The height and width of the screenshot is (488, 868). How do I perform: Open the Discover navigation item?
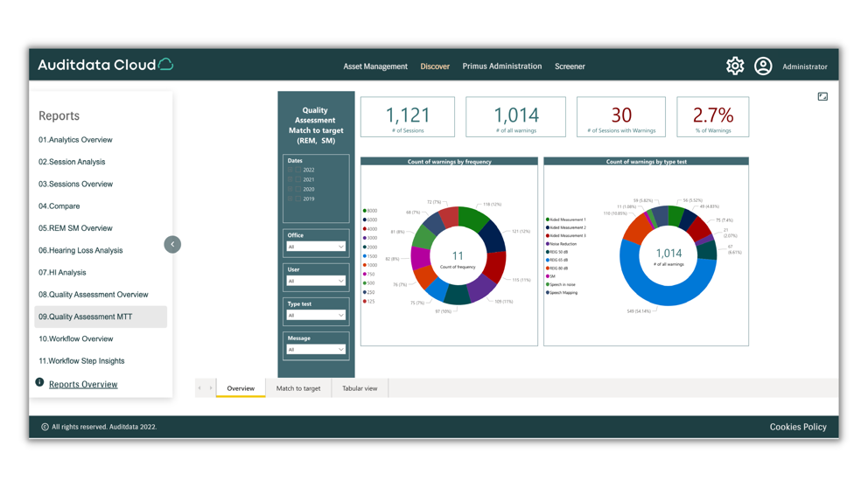(435, 66)
